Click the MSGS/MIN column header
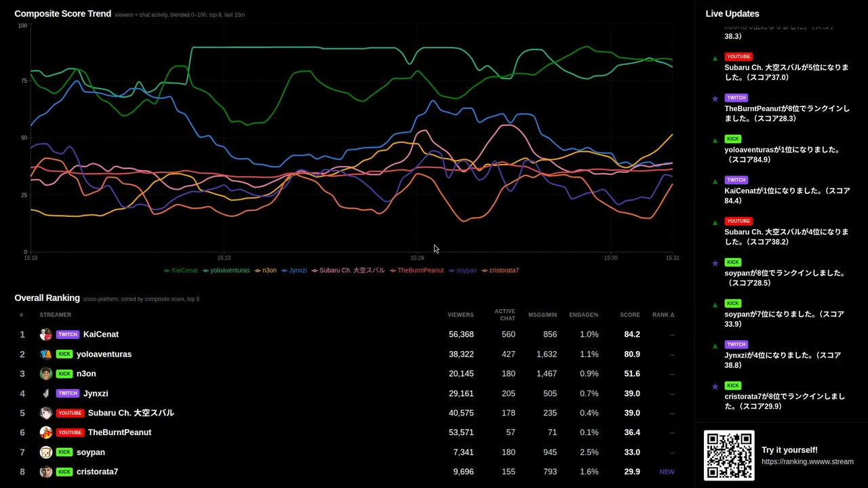This screenshot has width=868, height=488. 542,314
